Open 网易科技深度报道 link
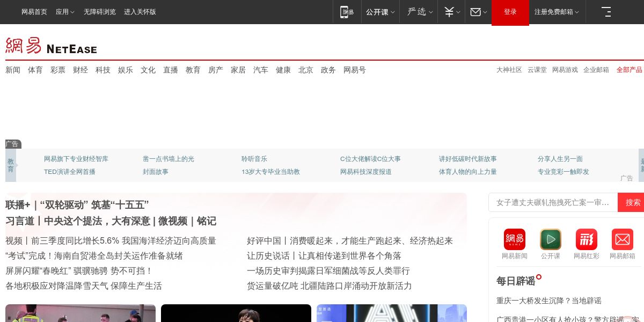The height and width of the screenshot is (322, 644). pyautogui.click(x=366, y=172)
